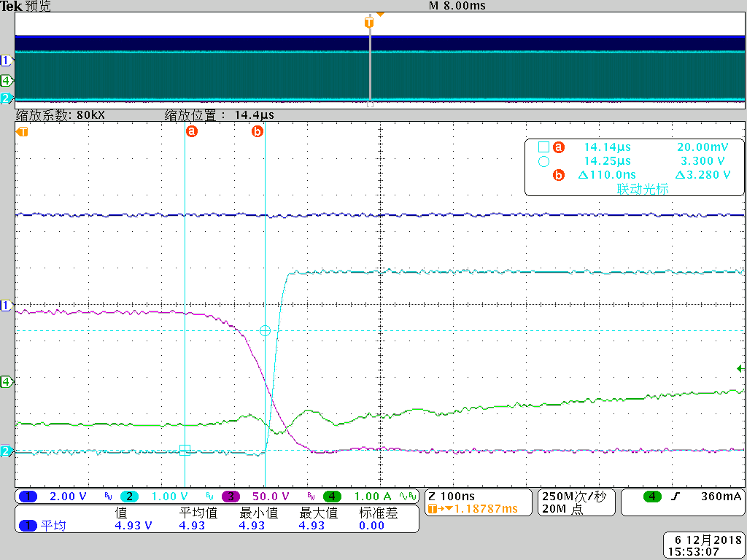The width and height of the screenshot is (747, 560).
Task: Select cursor a marker label
Action: click(x=192, y=131)
